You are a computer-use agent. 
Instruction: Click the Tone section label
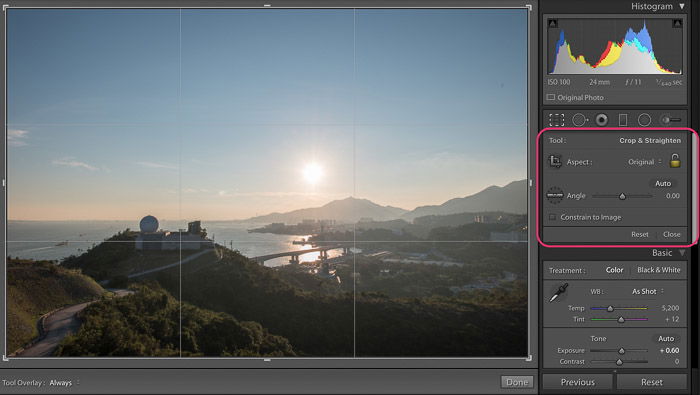click(x=598, y=339)
